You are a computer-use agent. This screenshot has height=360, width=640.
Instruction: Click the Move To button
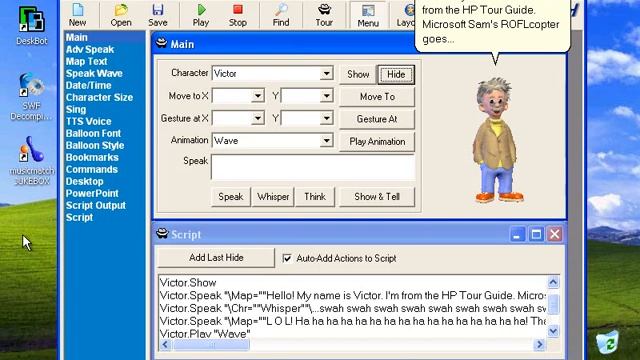coord(377,97)
